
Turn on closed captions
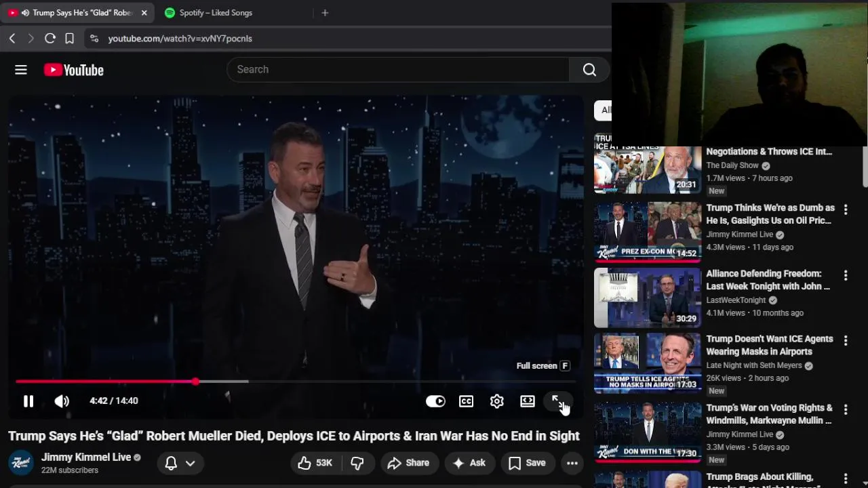(466, 401)
